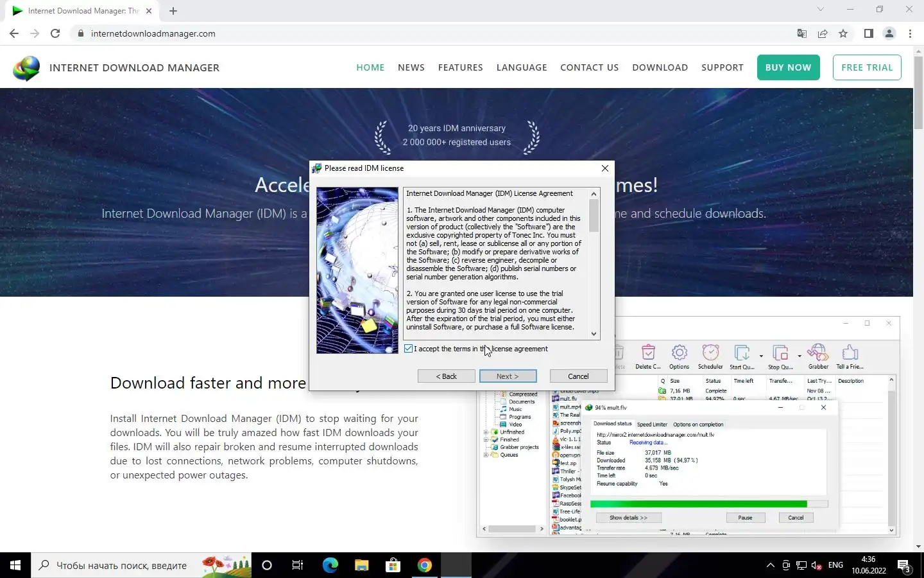Click the taskbar search box
This screenshot has width=924, height=578.
point(141,565)
